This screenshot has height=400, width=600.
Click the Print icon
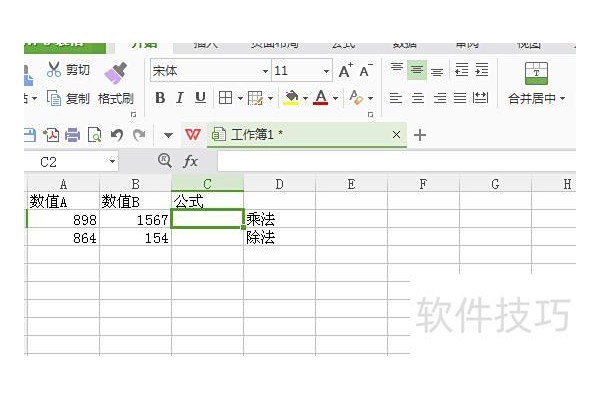click(x=72, y=135)
